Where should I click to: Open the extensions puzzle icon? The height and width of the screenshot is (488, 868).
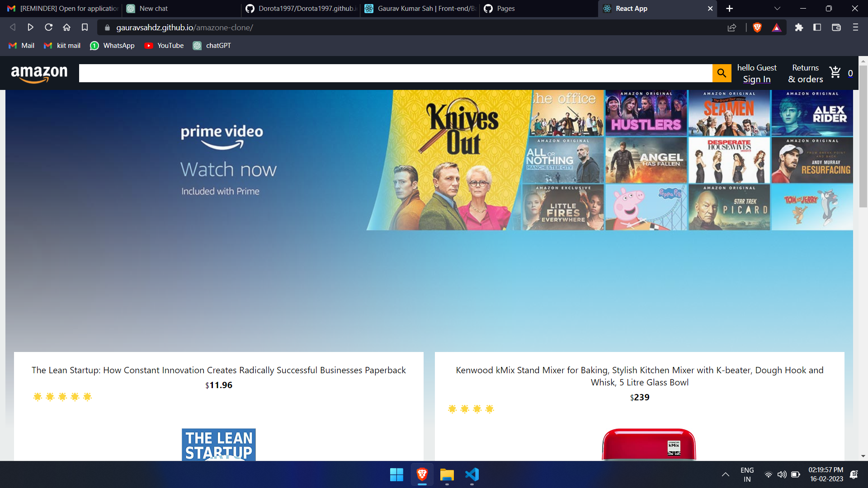(799, 28)
